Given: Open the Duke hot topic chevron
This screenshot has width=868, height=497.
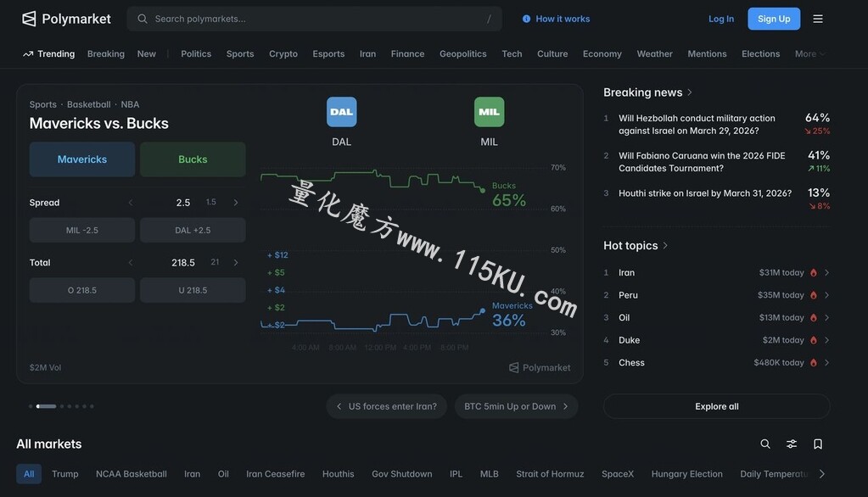Looking at the screenshot, I should [x=826, y=340].
